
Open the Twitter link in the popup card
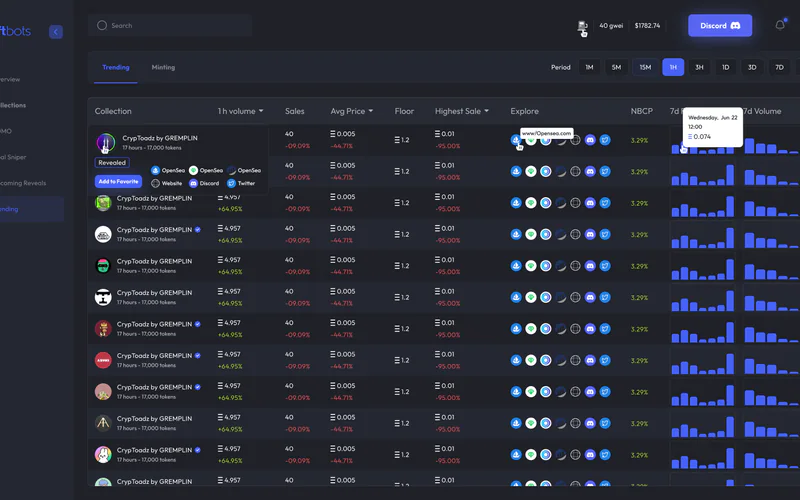point(241,183)
